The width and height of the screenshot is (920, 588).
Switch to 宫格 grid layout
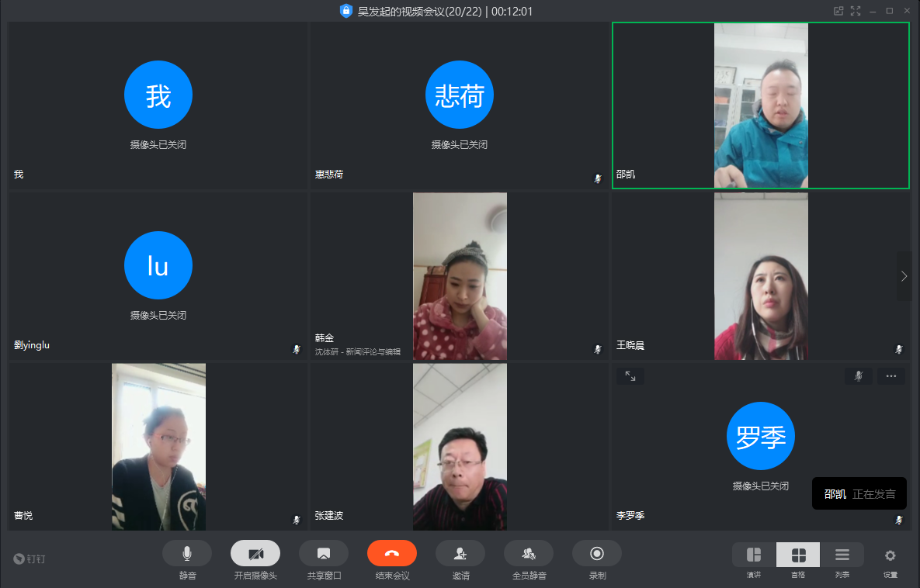click(798, 555)
